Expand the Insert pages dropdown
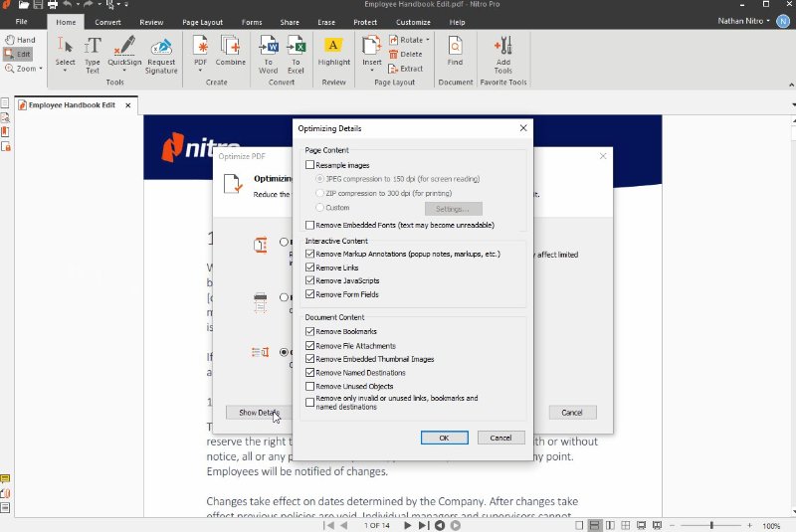Screen dimensions: 796x532 (372, 71)
